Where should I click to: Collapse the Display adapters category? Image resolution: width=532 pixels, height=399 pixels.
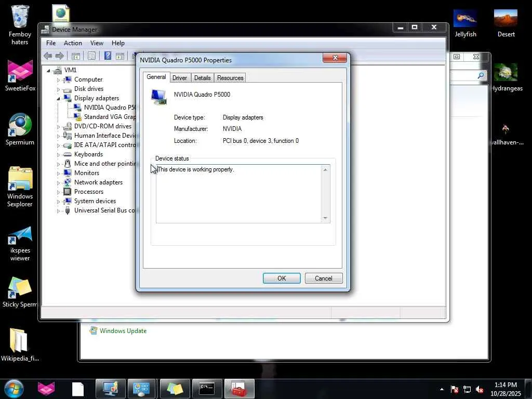(58, 98)
